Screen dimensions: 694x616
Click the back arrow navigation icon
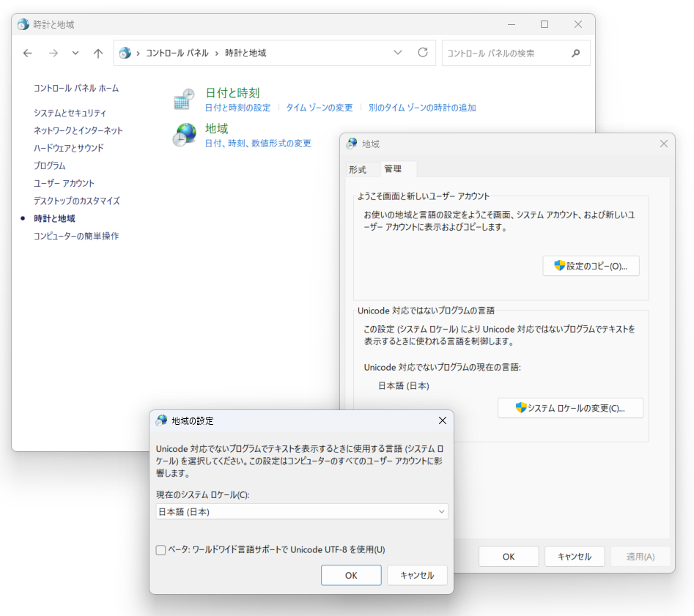click(27, 53)
